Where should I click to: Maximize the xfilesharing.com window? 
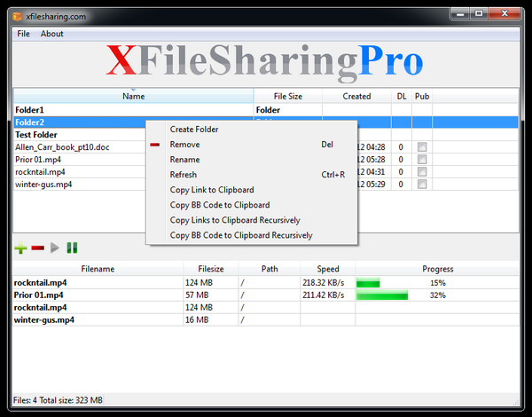(x=479, y=14)
